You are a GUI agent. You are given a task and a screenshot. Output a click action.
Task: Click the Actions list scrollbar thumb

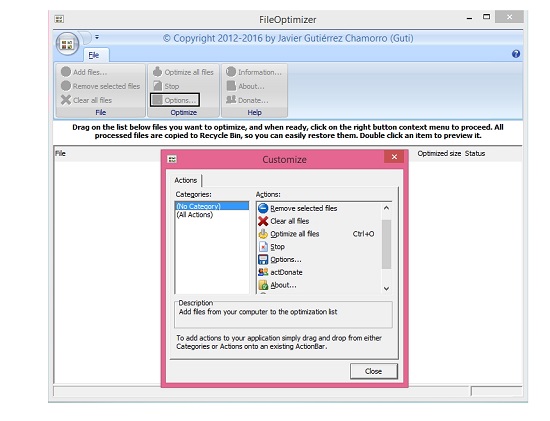(x=386, y=244)
